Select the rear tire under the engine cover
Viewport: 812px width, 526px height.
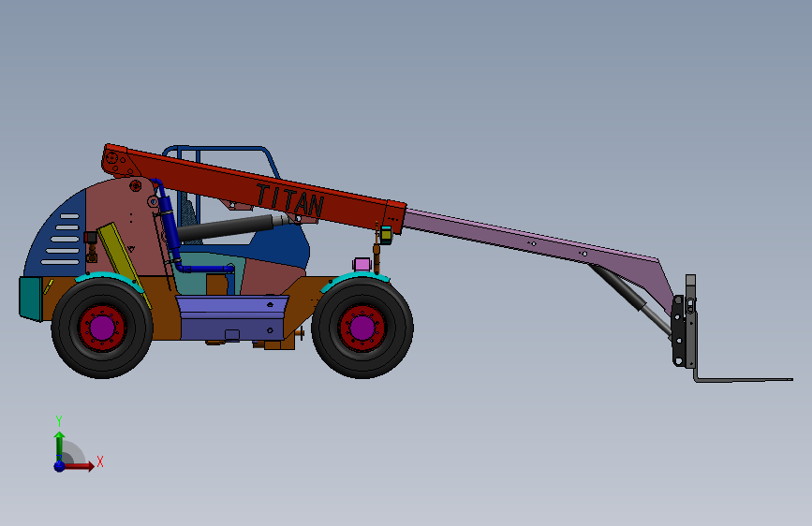click(x=102, y=328)
